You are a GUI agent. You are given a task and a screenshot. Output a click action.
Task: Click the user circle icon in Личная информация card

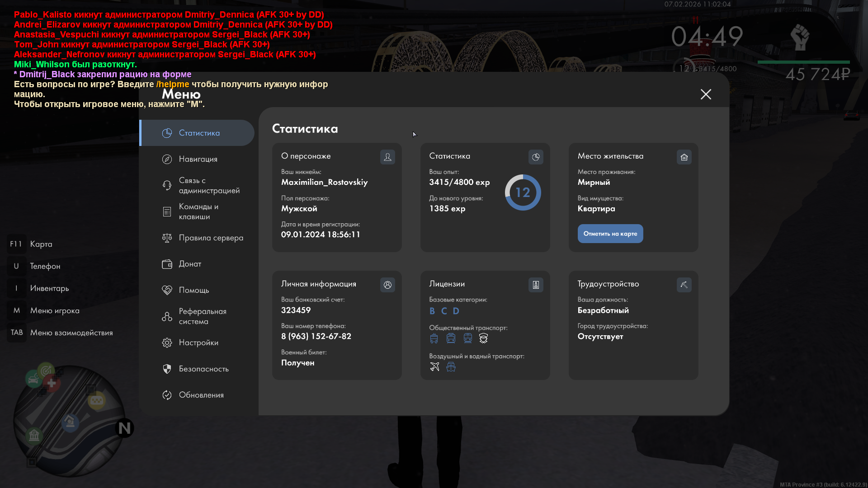pos(387,285)
